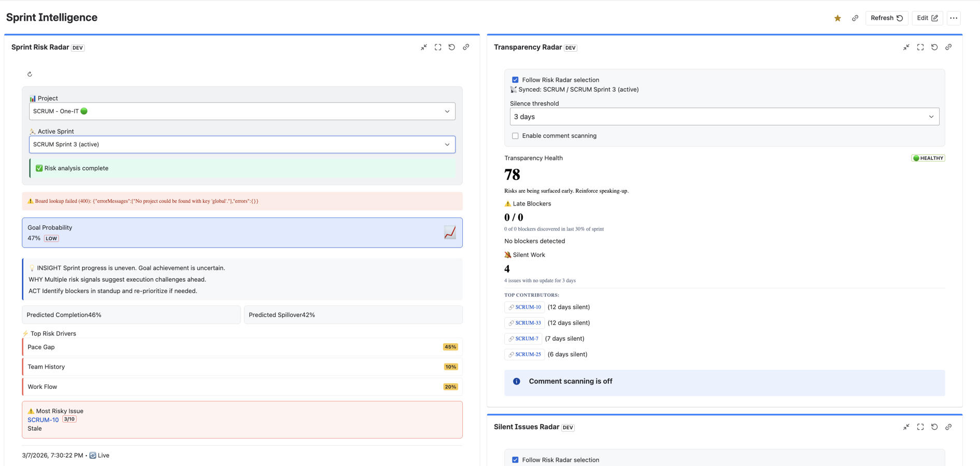Click the Pace Gap 45% risk bar

(242, 347)
